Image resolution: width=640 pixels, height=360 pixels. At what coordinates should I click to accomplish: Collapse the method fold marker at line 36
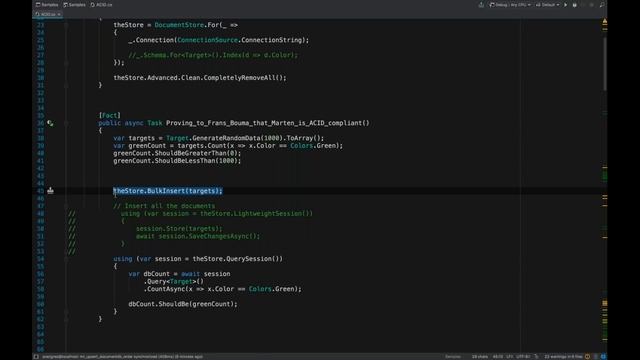coord(66,123)
